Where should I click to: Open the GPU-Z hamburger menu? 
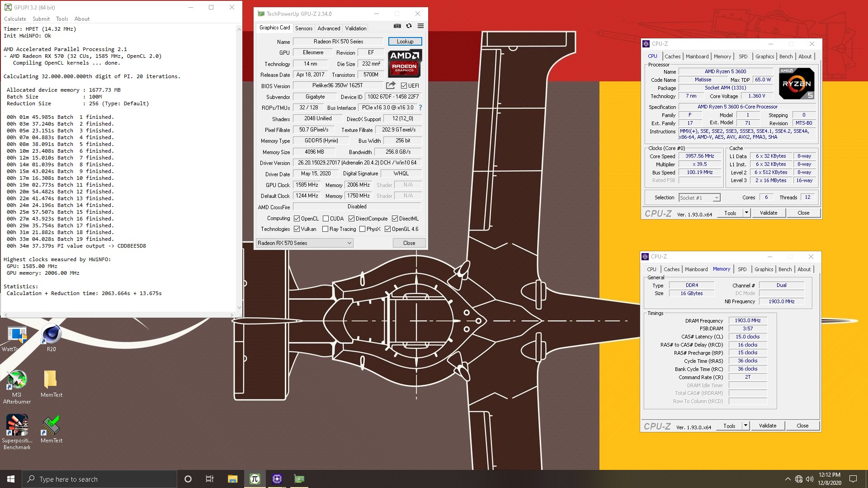pyautogui.click(x=420, y=26)
